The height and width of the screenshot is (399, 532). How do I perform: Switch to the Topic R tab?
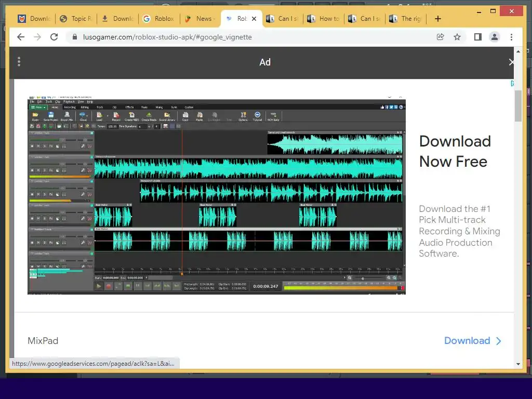point(75,19)
